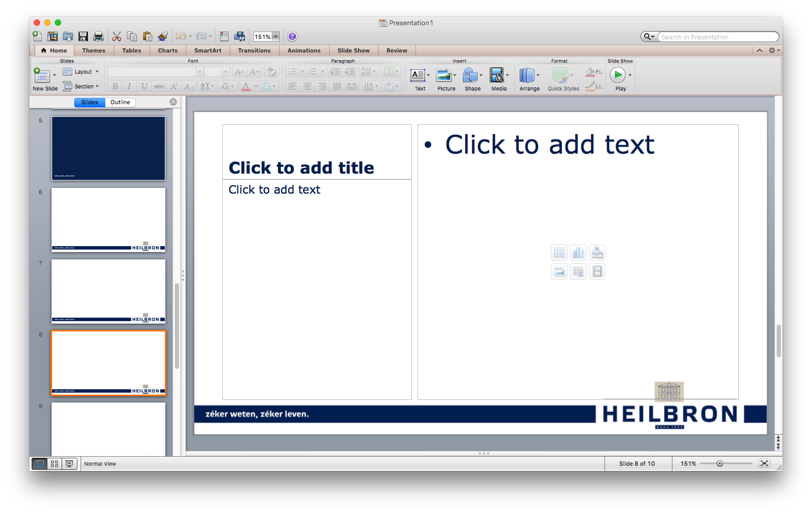This screenshot has width=812, height=513.
Task: Open the Layout dropdown
Action: click(x=82, y=72)
